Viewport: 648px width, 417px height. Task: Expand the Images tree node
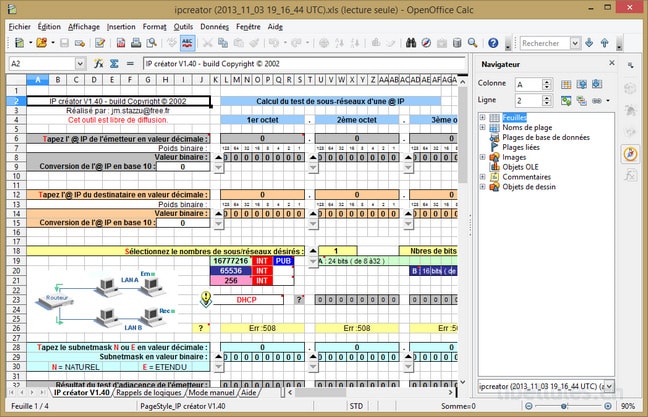click(x=482, y=157)
